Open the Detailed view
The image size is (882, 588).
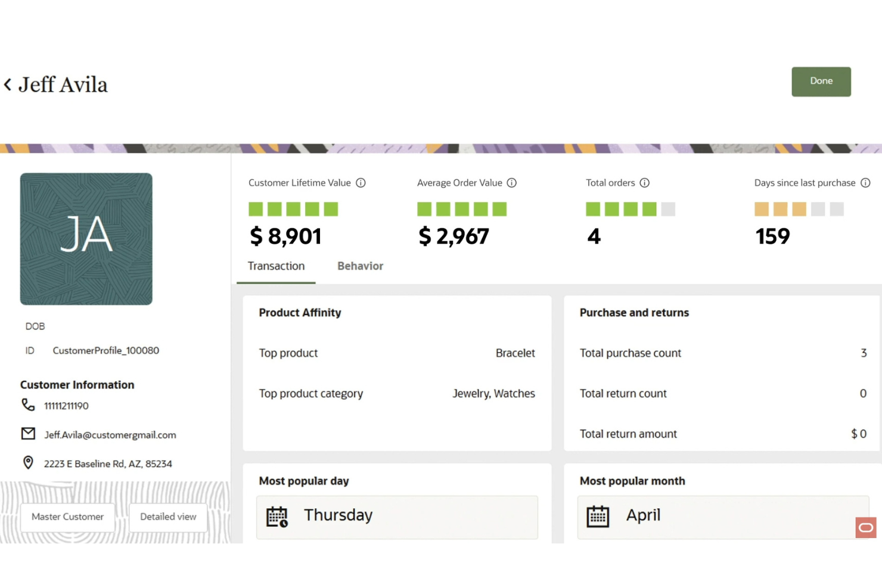pyautogui.click(x=167, y=517)
